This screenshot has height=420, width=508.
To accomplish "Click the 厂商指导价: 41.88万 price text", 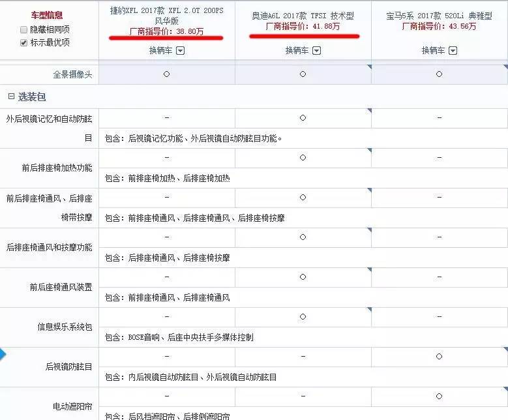I will 303,26.
